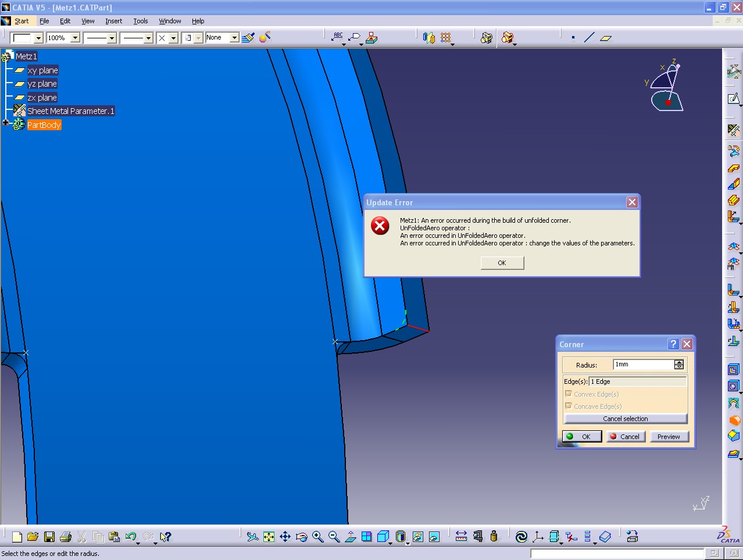Activate the Fly mode airplane icon
Image resolution: width=743 pixels, height=560 pixels.
[x=252, y=537]
